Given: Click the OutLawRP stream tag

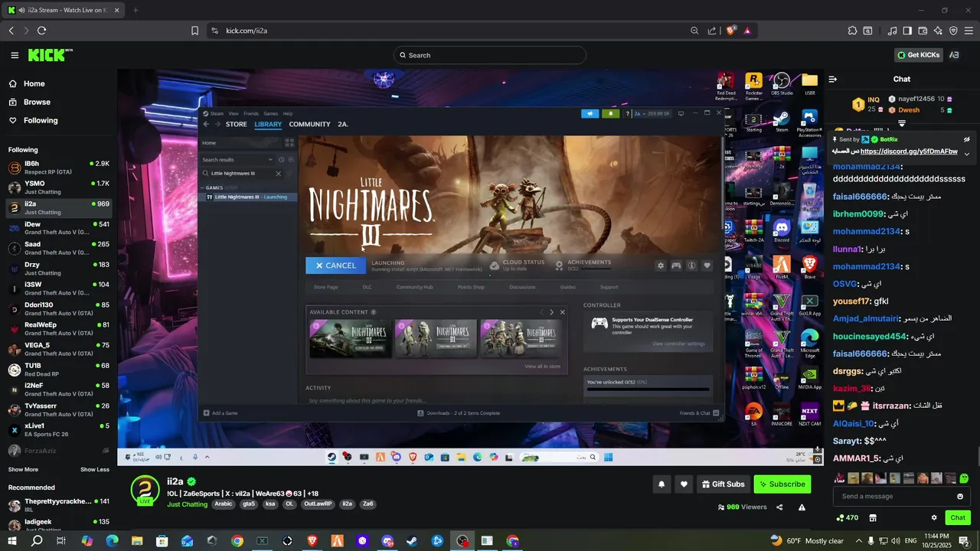Looking at the screenshot, I should [x=317, y=504].
